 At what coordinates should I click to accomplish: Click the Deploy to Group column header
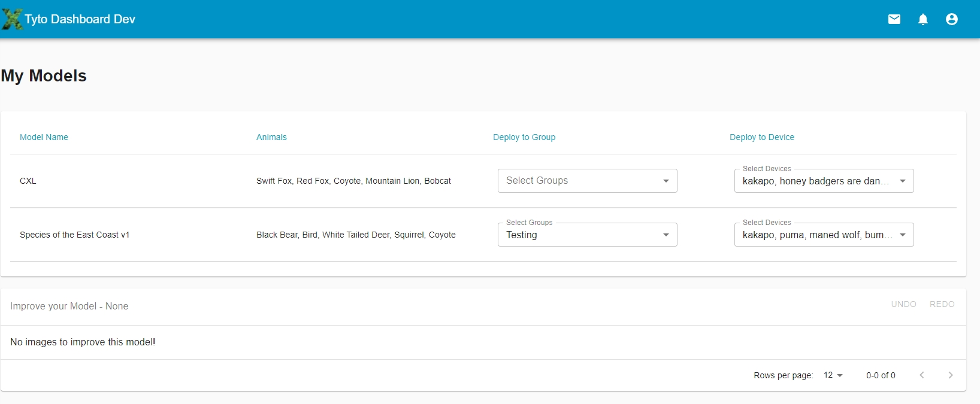coord(524,137)
